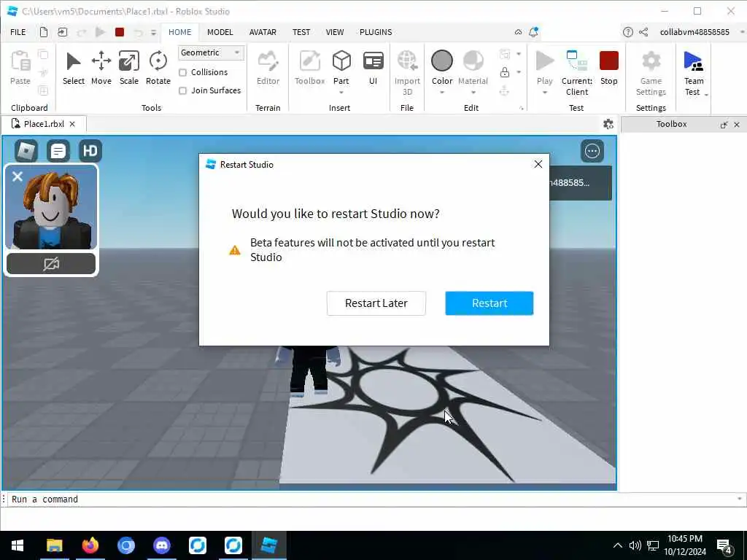Expand the Material dropdown arrow
The image size is (747, 560).
(473, 93)
